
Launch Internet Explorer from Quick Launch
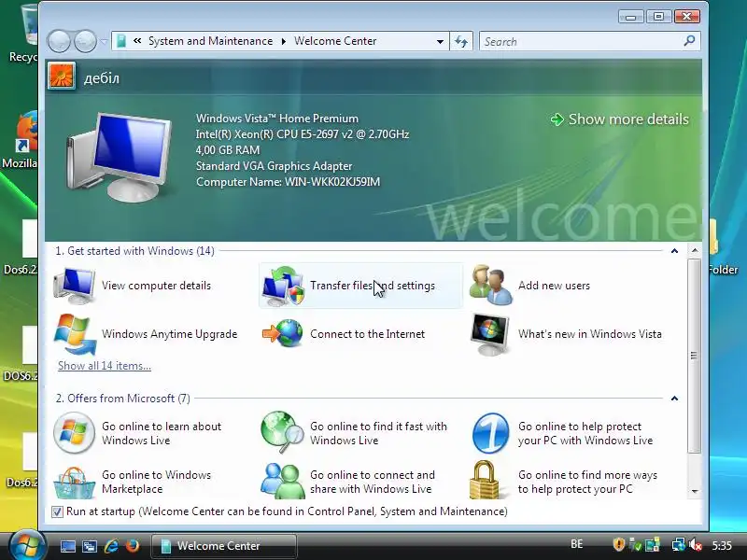[x=111, y=546]
